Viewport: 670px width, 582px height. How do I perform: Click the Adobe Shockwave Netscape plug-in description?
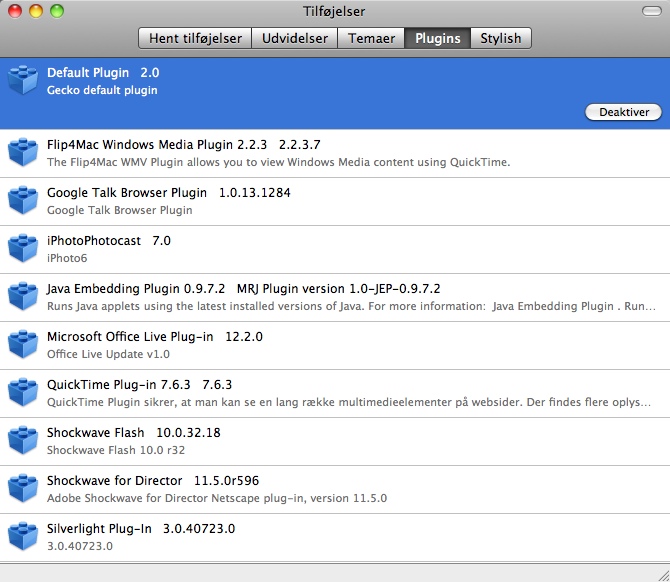[x=217, y=498]
